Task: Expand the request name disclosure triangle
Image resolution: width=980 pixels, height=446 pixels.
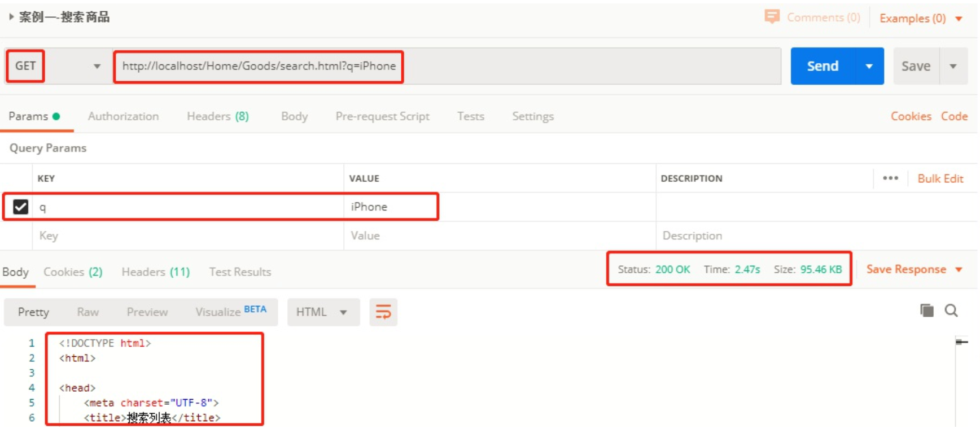Action: (11, 17)
